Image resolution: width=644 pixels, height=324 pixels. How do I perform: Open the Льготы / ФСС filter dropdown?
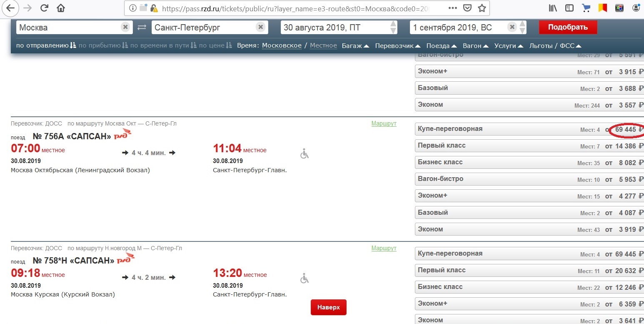[x=555, y=45]
